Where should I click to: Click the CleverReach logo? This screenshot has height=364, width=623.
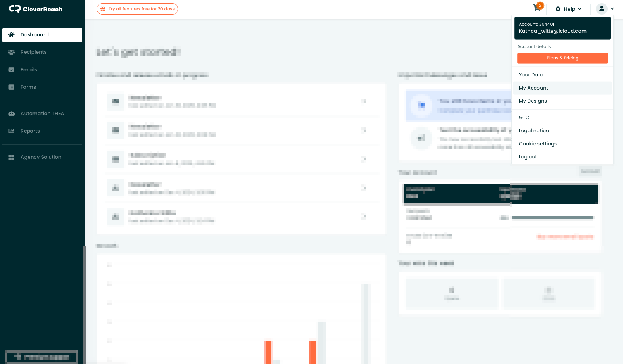click(36, 9)
